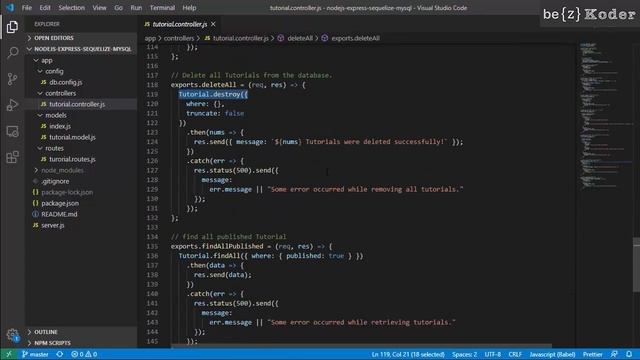640x360 pixels.
Task: Open the Edit menu
Action: click(45, 8)
